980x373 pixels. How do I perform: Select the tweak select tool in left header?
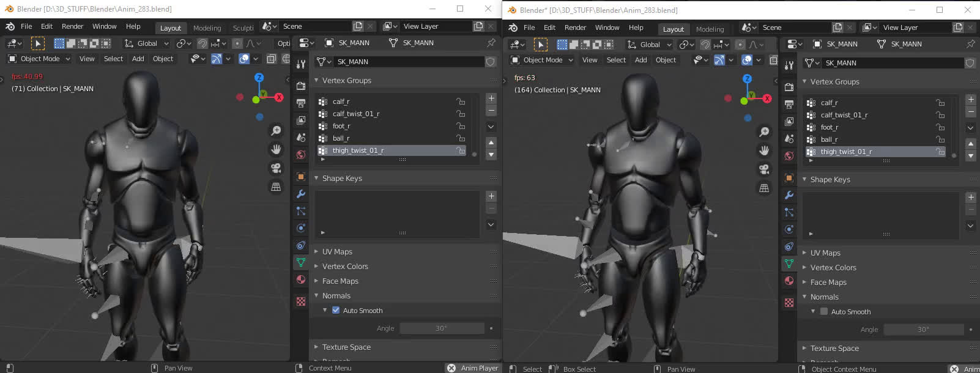click(38, 43)
